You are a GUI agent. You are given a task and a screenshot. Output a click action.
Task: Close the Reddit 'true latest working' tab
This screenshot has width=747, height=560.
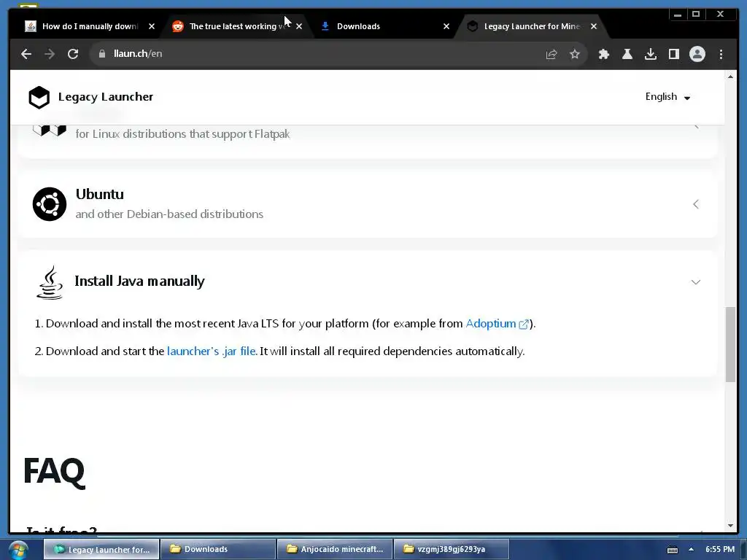click(298, 26)
